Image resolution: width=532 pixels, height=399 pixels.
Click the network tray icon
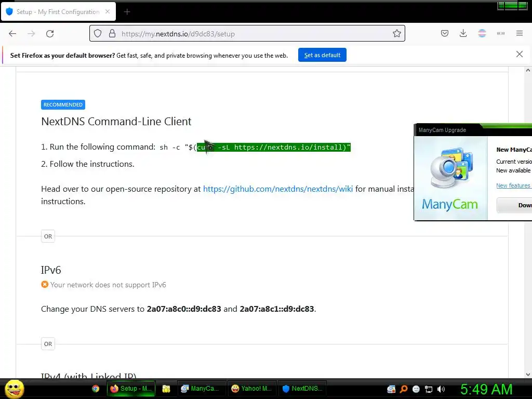coord(429,389)
